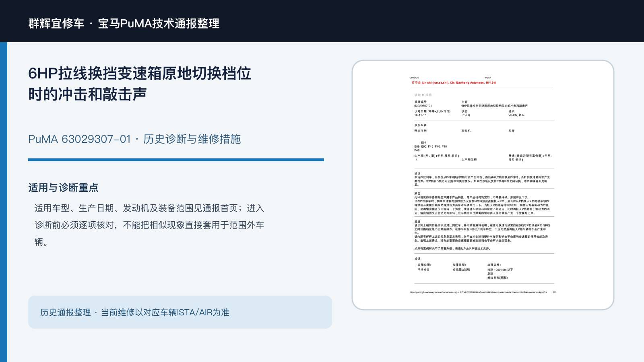The image size is (644, 362).
Task: Click the paragraph beginning 适用车型、生产日期
Action: pyautogui.click(x=149, y=225)
